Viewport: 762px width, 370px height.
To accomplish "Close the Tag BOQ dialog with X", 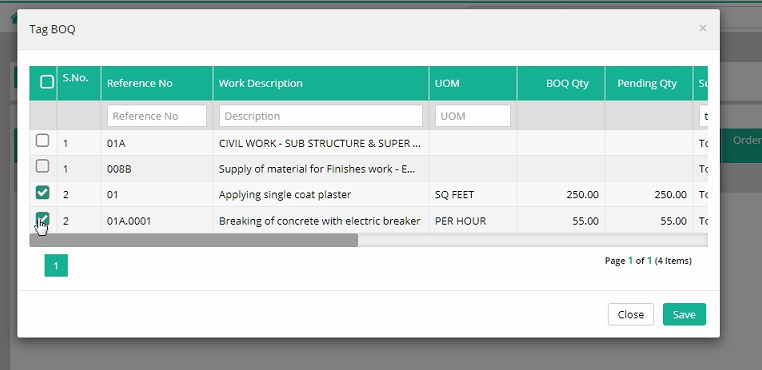I will pos(702,28).
